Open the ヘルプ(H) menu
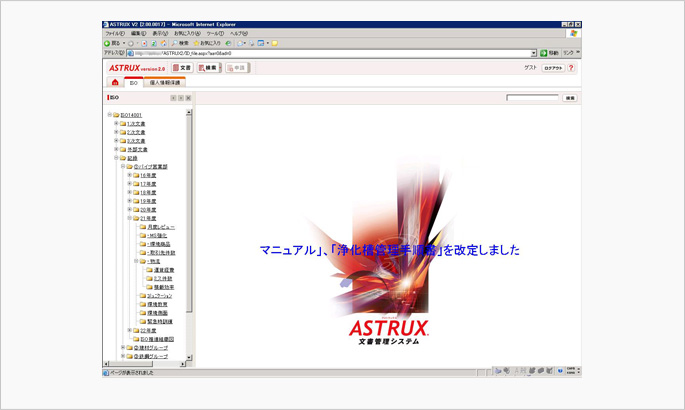This screenshot has height=410, width=685. (x=239, y=33)
